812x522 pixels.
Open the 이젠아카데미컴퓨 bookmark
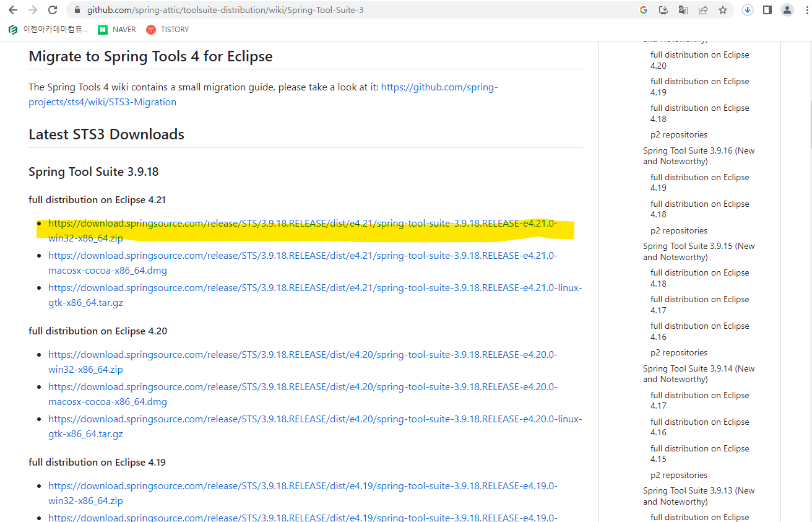pos(48,29)
